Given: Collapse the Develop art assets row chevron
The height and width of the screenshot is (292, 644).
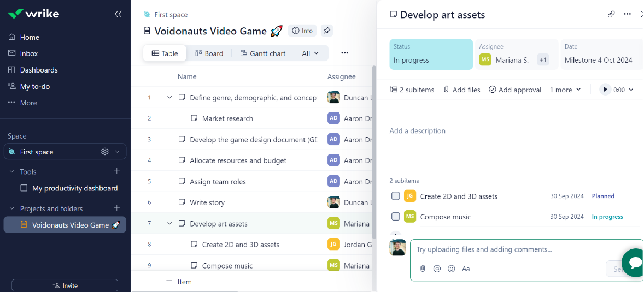Looking at the screenshot, I should pos(169,224).
